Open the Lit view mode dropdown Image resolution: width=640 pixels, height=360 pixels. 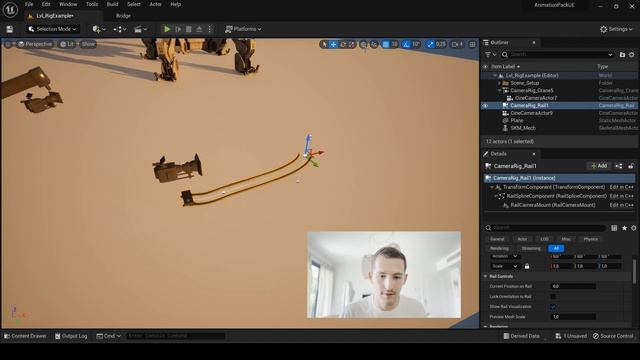(67, 44)
